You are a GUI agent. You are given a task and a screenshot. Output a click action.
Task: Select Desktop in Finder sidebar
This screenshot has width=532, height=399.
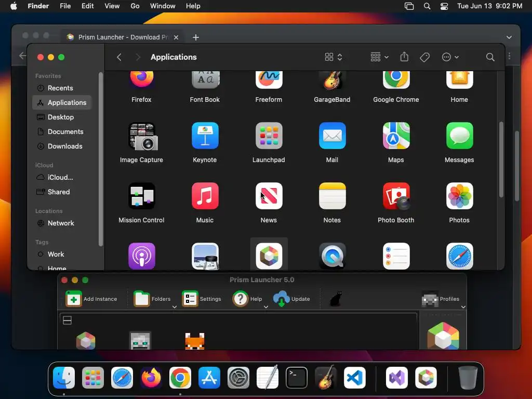click(x=62, y=117)
